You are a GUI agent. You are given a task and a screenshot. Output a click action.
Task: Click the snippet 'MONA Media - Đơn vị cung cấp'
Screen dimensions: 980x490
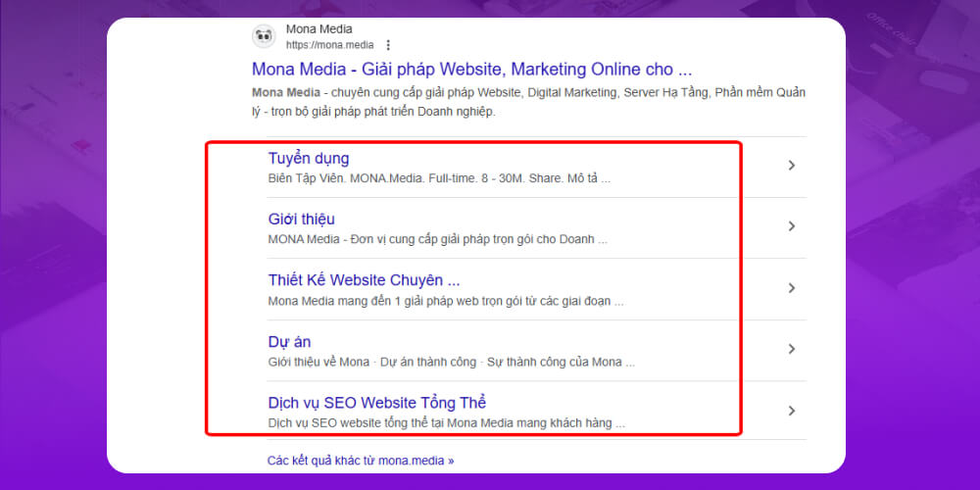tap(437, 239)
